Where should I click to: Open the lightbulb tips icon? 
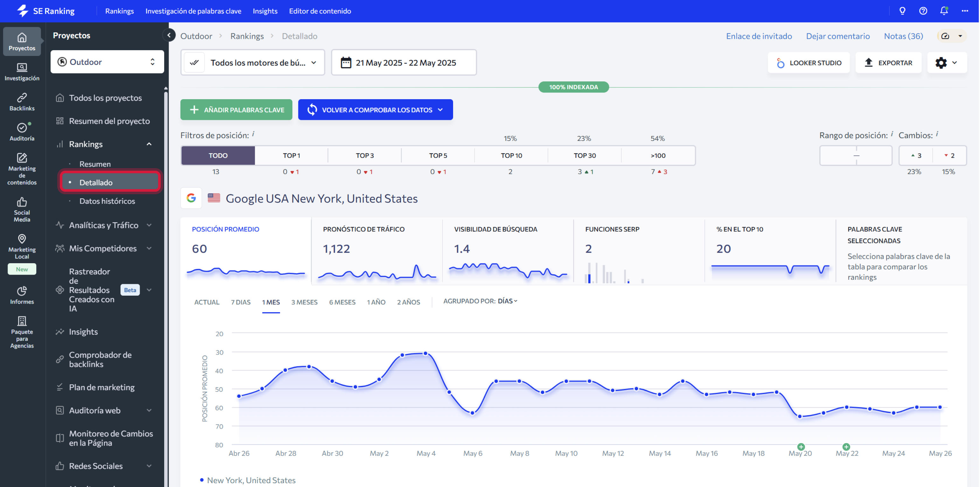(902, 11)
